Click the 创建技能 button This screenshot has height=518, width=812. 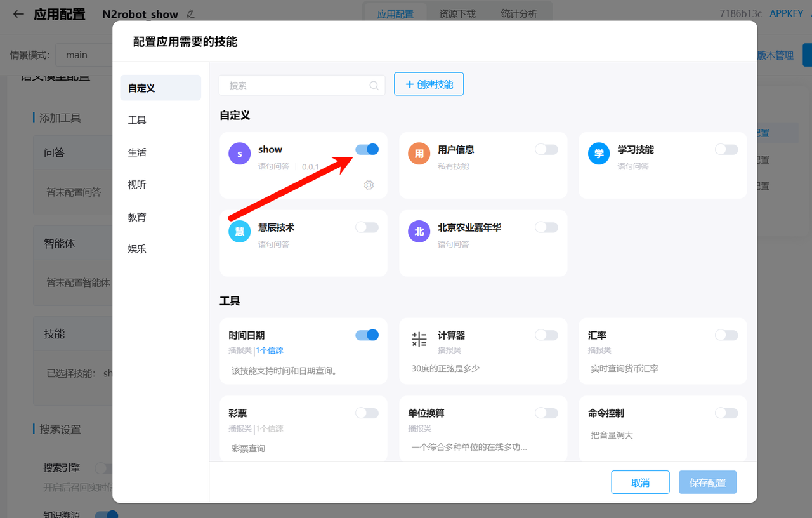coord(429,84)
